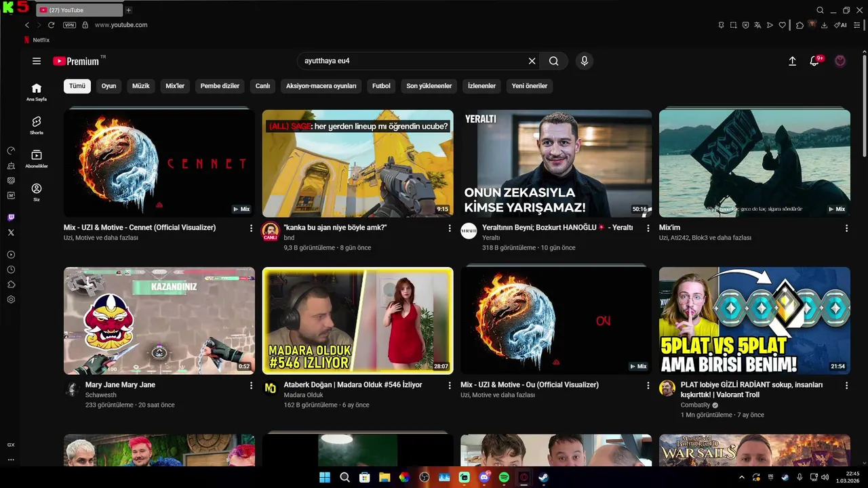Open browser extensions cube in toolbar

coord(800,25)
